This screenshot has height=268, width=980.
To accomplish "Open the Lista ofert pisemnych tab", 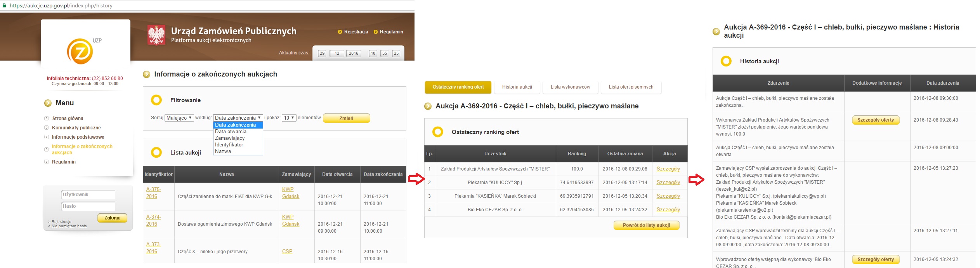I will click(x=631, y=87).
